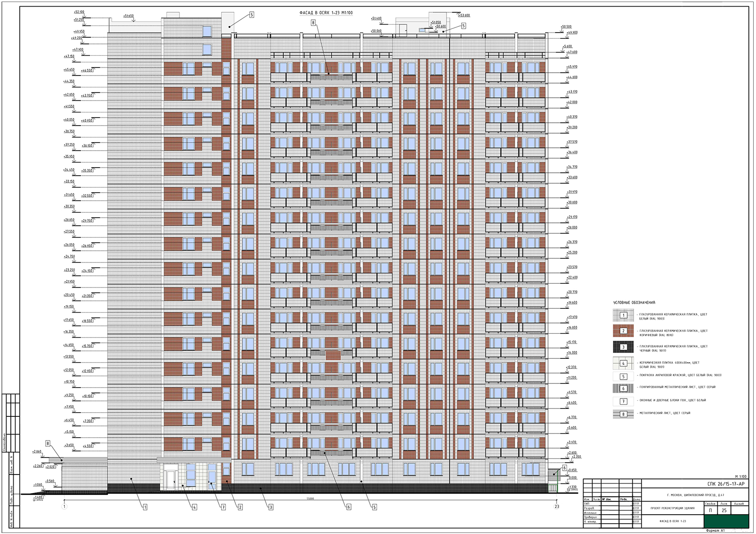The width and height of the screenshot is (756, 534).
Task: Click the sheet number 25 cell
Action: pos(724,510)
